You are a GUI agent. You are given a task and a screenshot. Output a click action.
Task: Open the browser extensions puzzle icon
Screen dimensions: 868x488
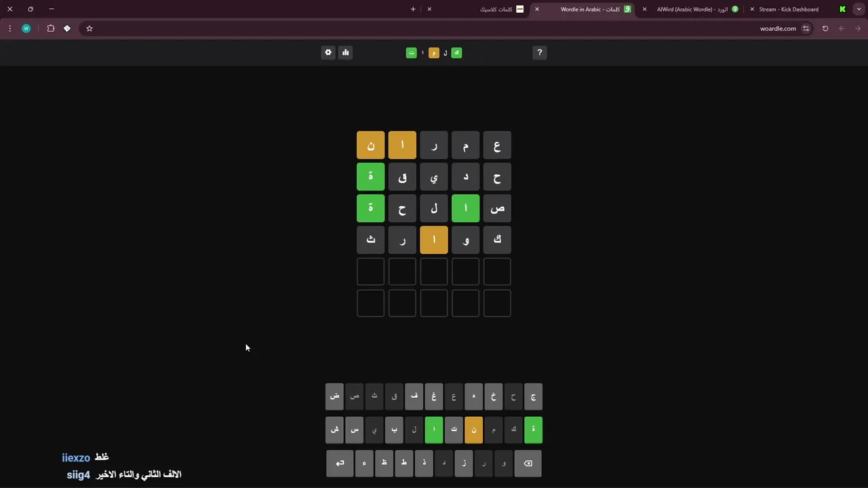coord(51,28)
